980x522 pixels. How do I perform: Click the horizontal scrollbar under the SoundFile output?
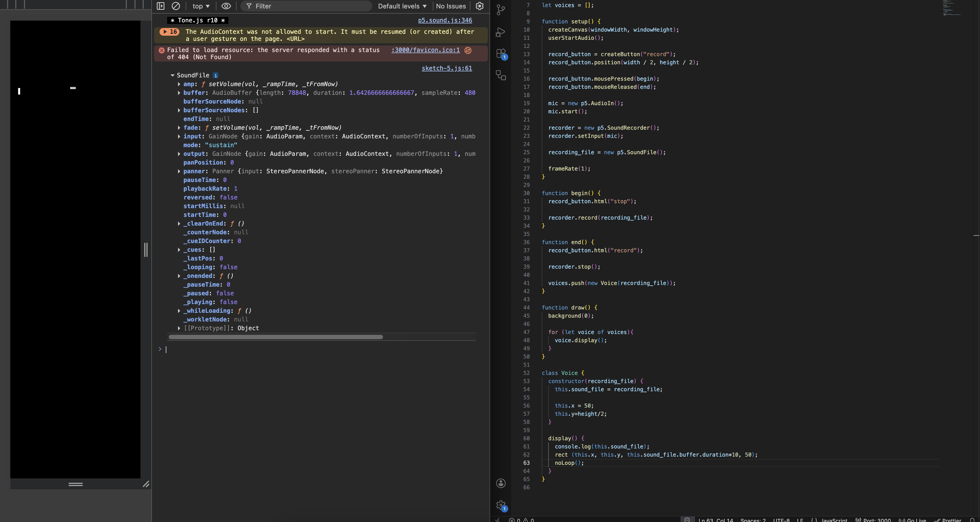point(275,337)
